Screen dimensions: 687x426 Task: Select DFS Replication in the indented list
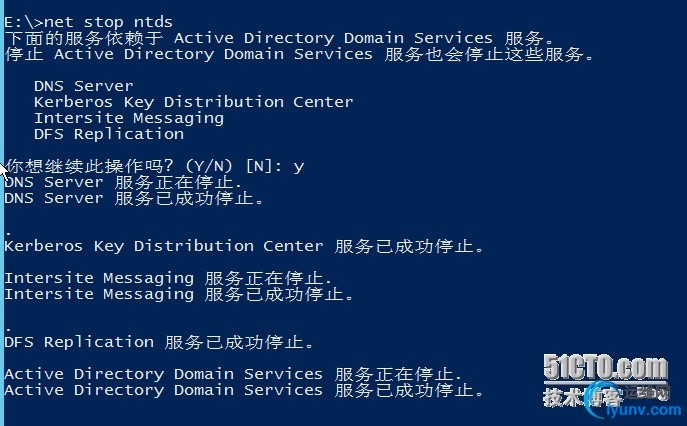[x=109, y=134]
